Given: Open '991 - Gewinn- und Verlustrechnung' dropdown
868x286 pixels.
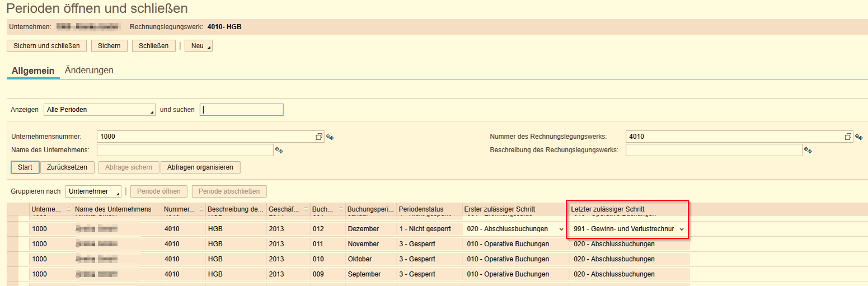Looking at the screenshot, I should [x=682, y=229].
